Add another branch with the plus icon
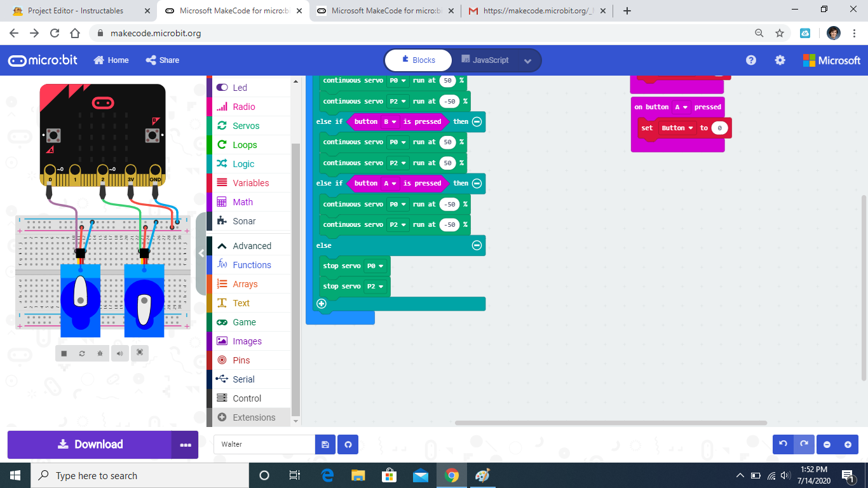 tap(322, 304)
